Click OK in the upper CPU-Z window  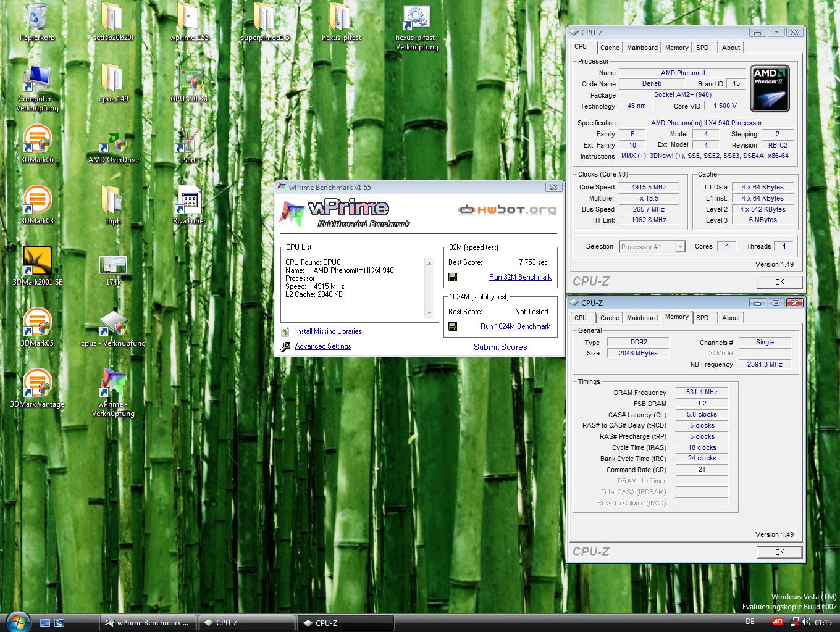tap(779, 281)
